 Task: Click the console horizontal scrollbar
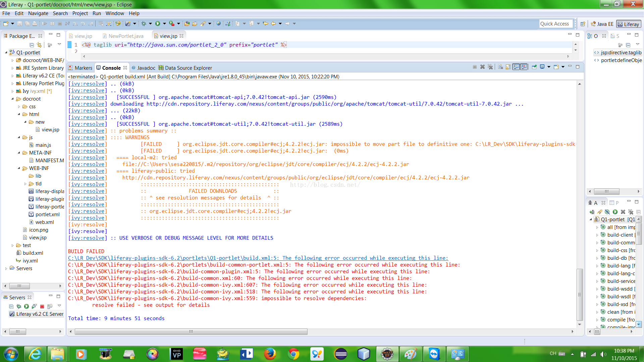pyautogui.click(x=191, y=331)
